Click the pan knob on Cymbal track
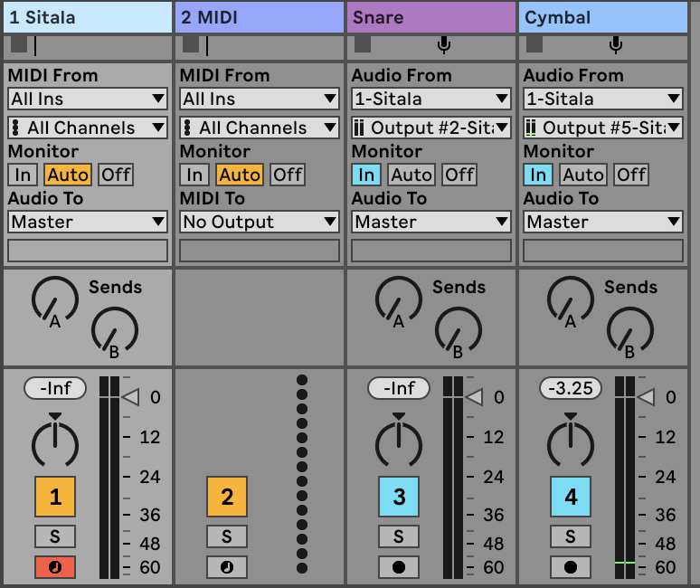700x588 pixels. point(571,444)
